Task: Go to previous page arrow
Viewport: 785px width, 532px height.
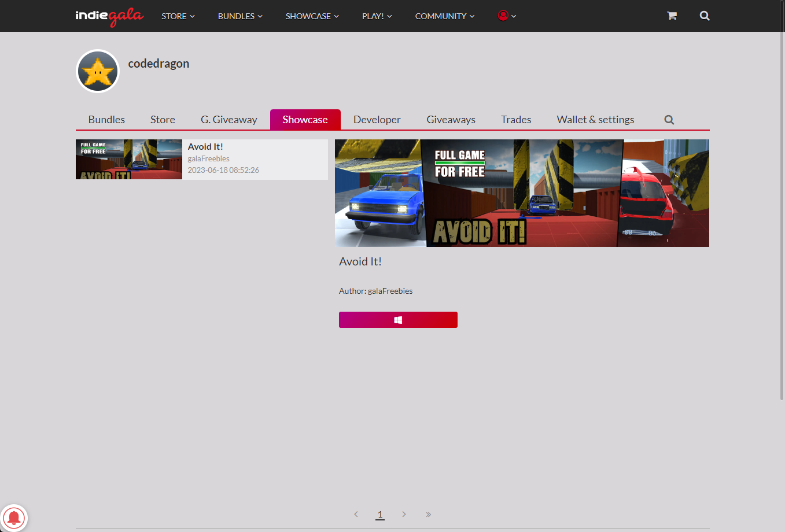Action: point(356,514)
